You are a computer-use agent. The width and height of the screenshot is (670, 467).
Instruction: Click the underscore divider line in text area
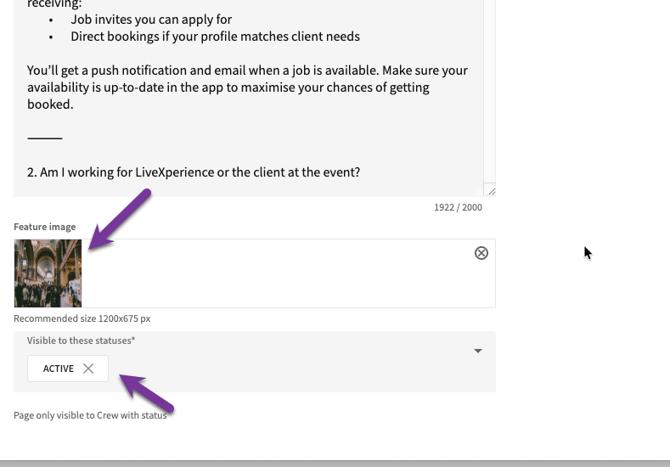[44, 137]
